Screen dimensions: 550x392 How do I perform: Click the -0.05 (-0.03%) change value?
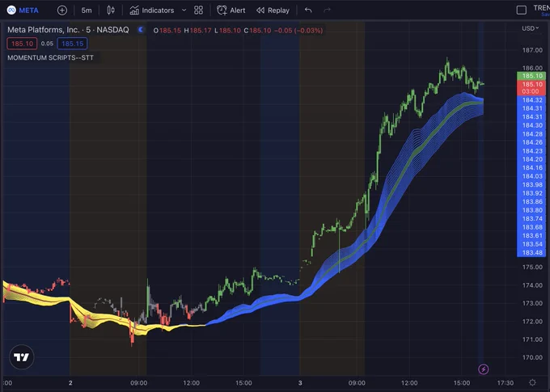(x=298, y=31)
